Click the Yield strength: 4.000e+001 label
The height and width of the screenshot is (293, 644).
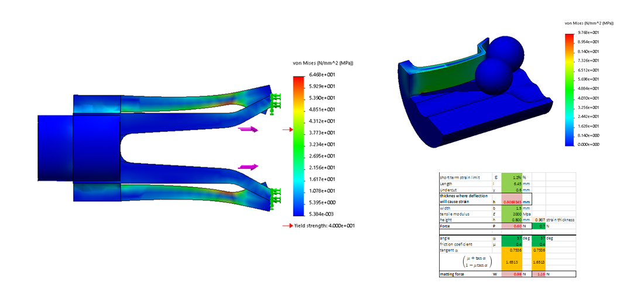(324, 226)
